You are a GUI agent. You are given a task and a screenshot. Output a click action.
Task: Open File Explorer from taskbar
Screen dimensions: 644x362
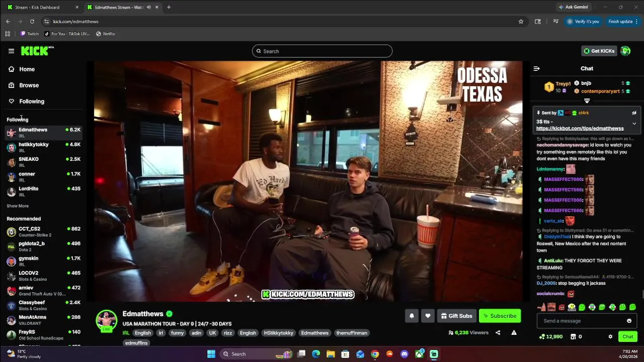click(x=331, y=354)
